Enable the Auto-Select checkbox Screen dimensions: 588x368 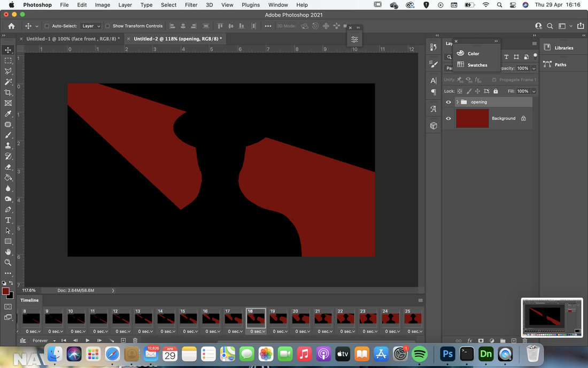pos(47,26)
